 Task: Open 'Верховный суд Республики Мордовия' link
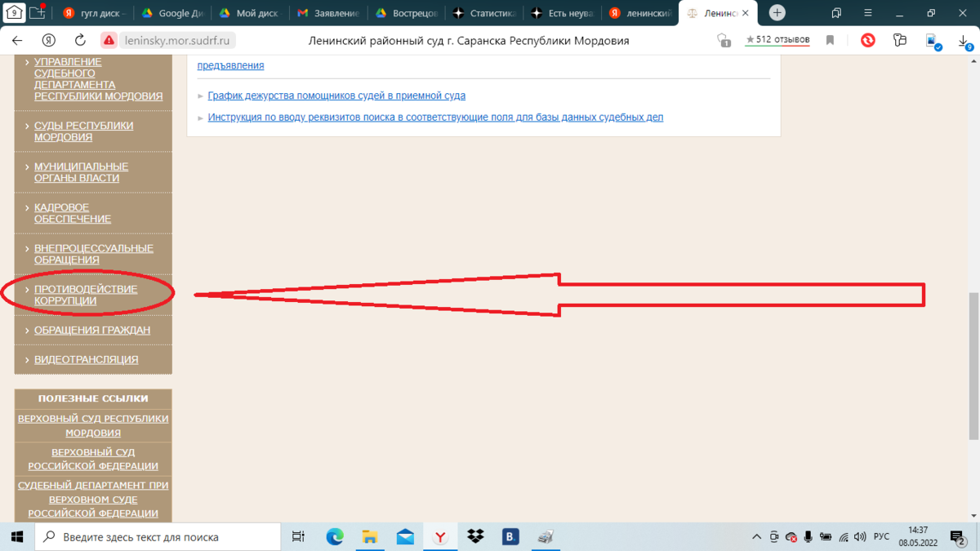(x=93, y=425)
